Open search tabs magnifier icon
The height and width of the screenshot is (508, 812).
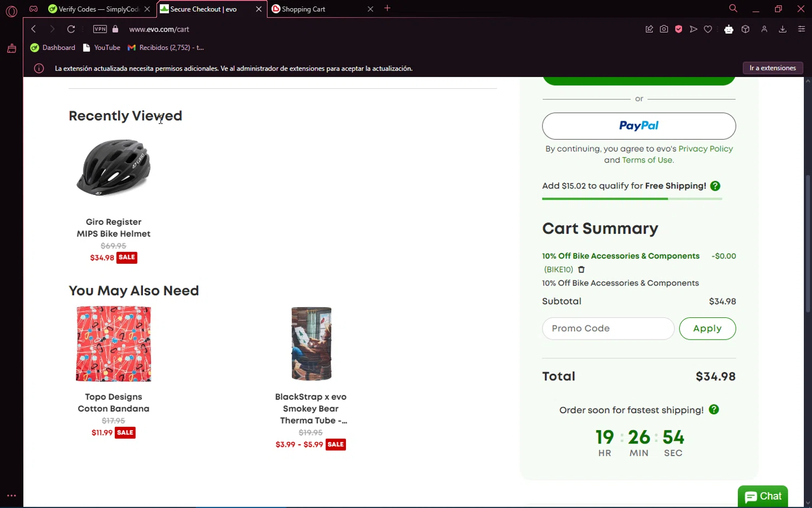coord(733,8)
